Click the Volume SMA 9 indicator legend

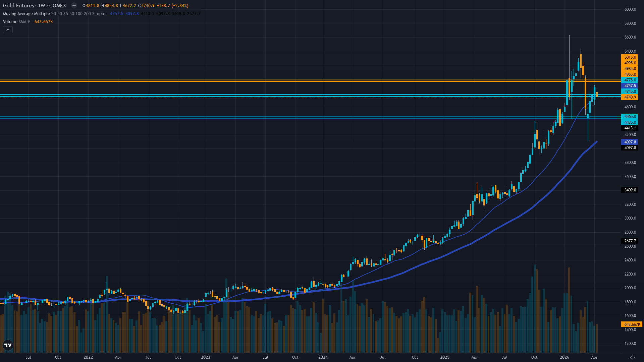[x=16, y=22]
